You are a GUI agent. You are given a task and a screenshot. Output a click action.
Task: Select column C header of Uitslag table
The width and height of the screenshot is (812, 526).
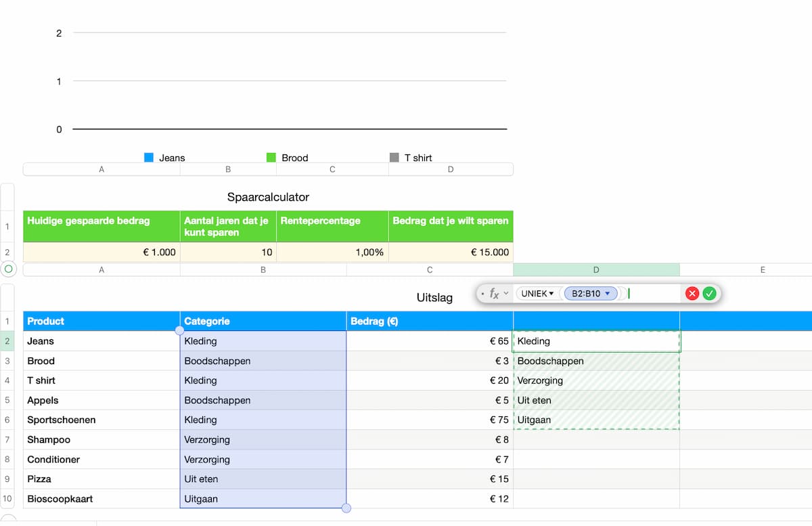tap(430, 269)
